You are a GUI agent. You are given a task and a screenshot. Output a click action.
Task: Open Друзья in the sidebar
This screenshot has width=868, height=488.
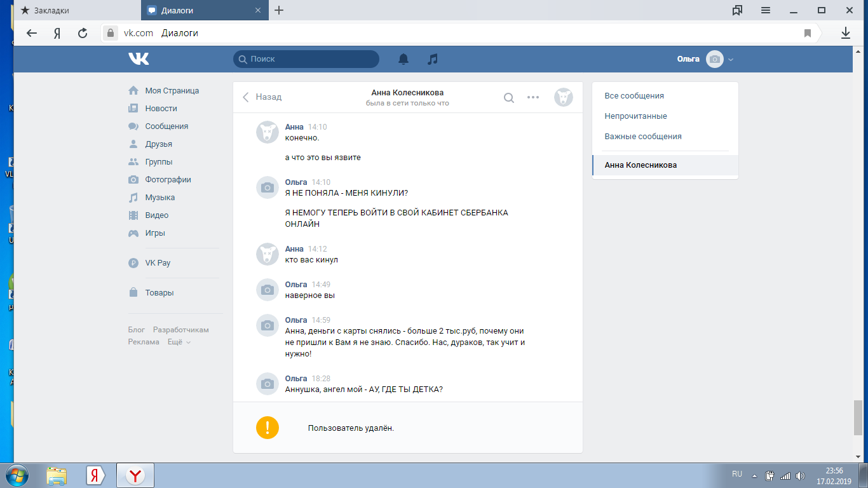coord(158,144)
